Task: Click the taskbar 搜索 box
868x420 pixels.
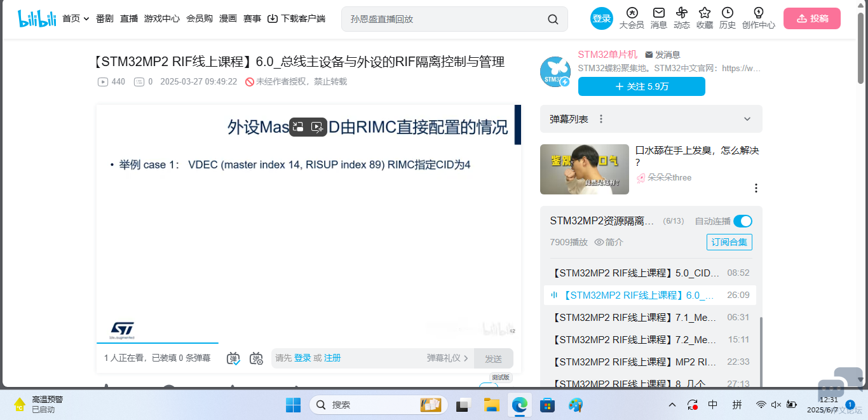Action: click(379, 405)
